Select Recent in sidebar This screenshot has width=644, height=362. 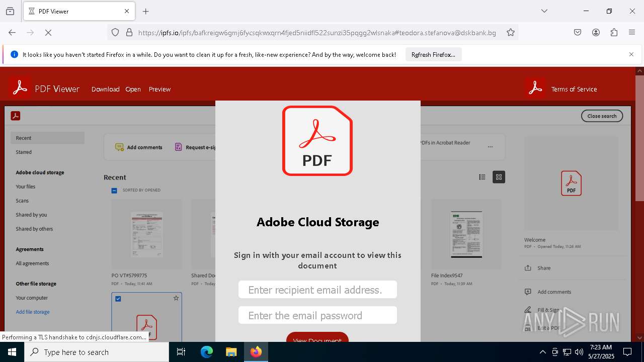(x=47, y=138)
